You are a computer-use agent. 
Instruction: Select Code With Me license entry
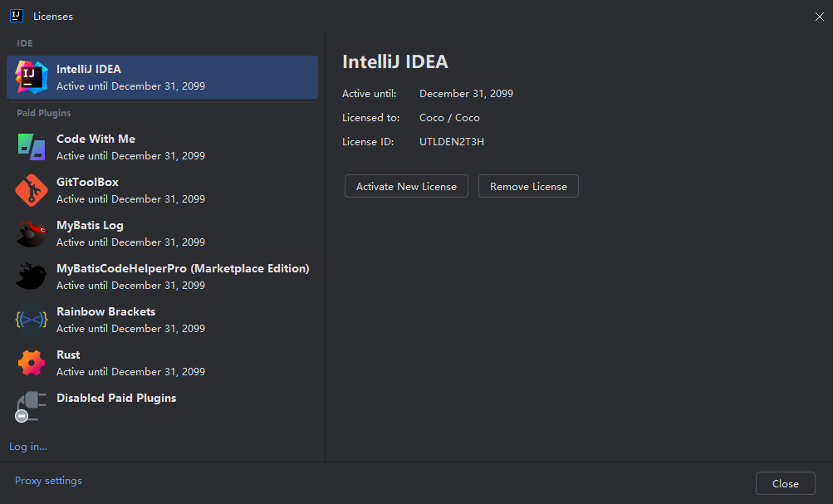click(x=162, y=147)
